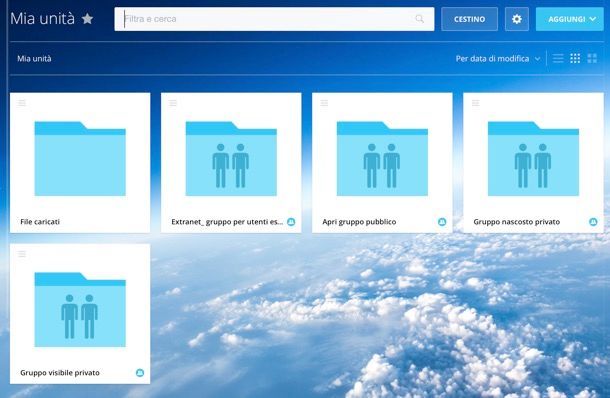This screenshot has width=610, height=398.
Task: Click the group badge on Gruppo visibile privato
Action: (x=140, y=373)
